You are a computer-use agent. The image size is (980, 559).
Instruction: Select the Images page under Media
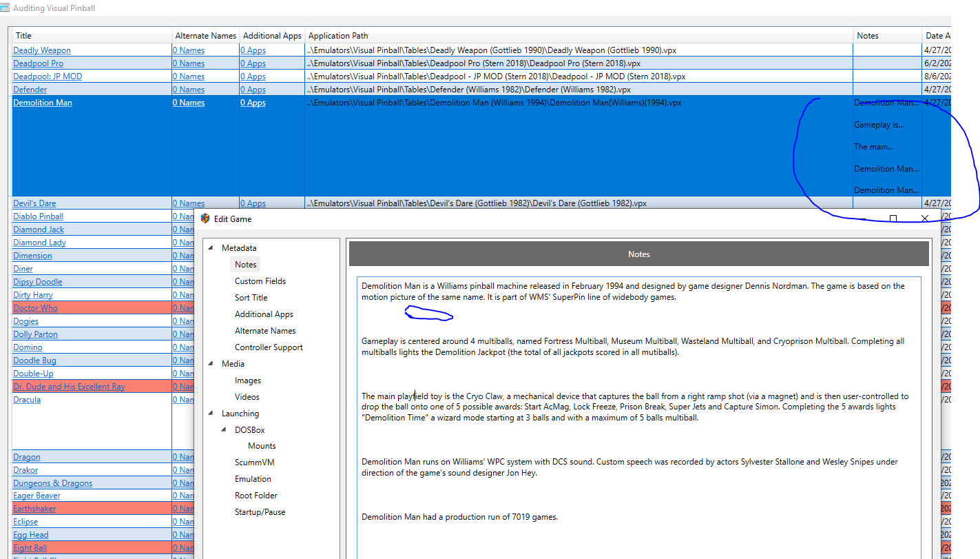pyautogui.click(x=248, y=380)
